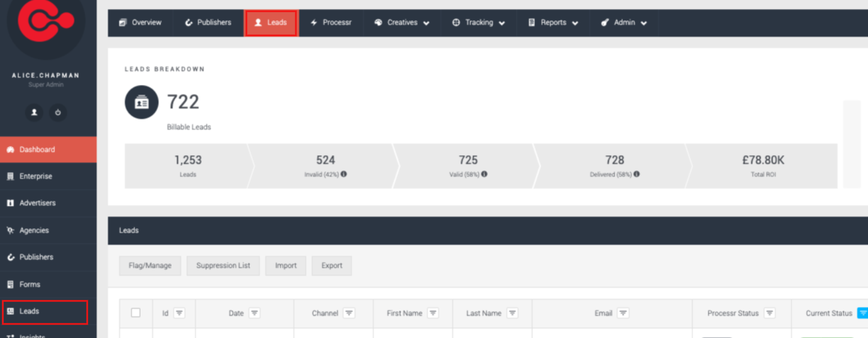Open Forms in the sidebar
The height and width of the screenshot is (338, 868).
click(x=48, y=284)
